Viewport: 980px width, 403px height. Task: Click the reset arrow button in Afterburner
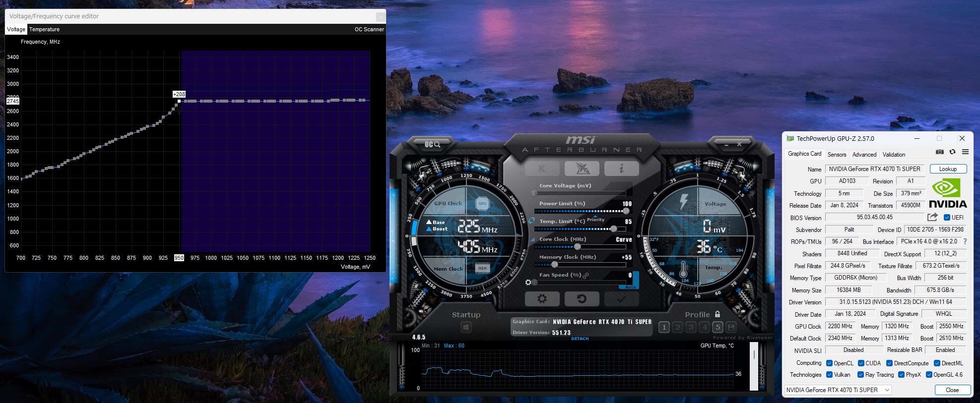pyautogui.click(x=582, y=299)
